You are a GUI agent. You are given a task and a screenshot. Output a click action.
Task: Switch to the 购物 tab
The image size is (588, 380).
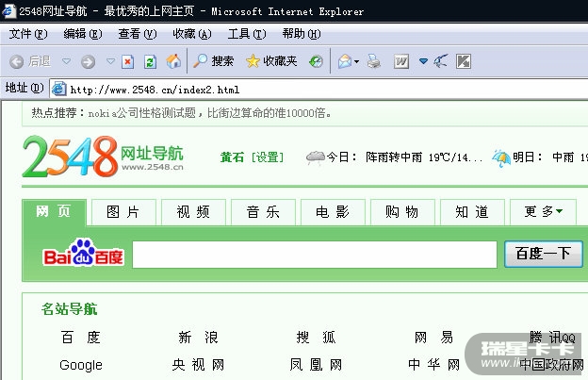[x=402, y=212]
